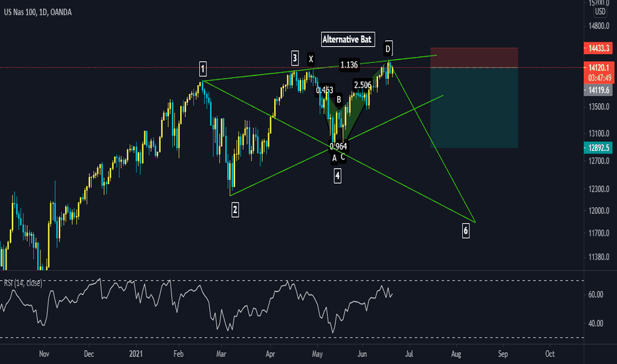Image resolution: width=617 pixels, height=364 pixels.
Task: Click the Oct label on time axis
Action: (549, 354)
